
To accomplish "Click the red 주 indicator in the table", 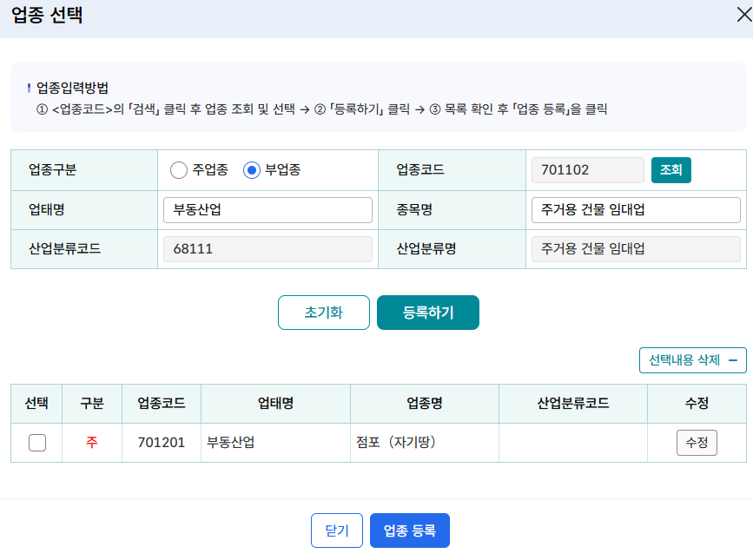I will [x=91, y=442].
